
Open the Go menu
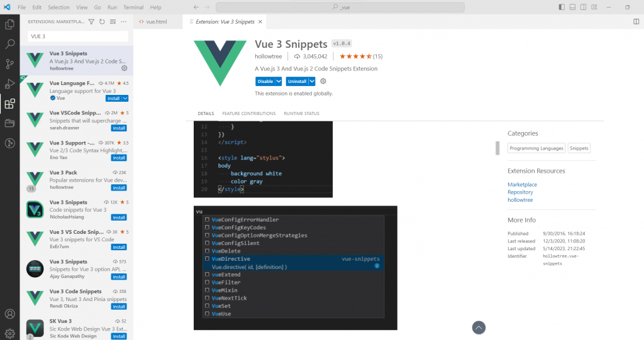pyautogui.click(x=97, y=8)
